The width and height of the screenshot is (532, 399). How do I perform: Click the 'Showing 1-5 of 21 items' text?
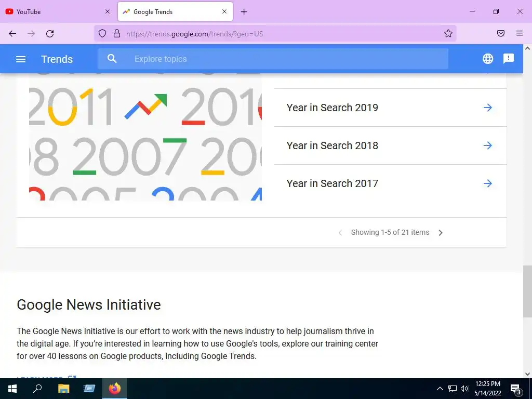(x=390, y=232)
